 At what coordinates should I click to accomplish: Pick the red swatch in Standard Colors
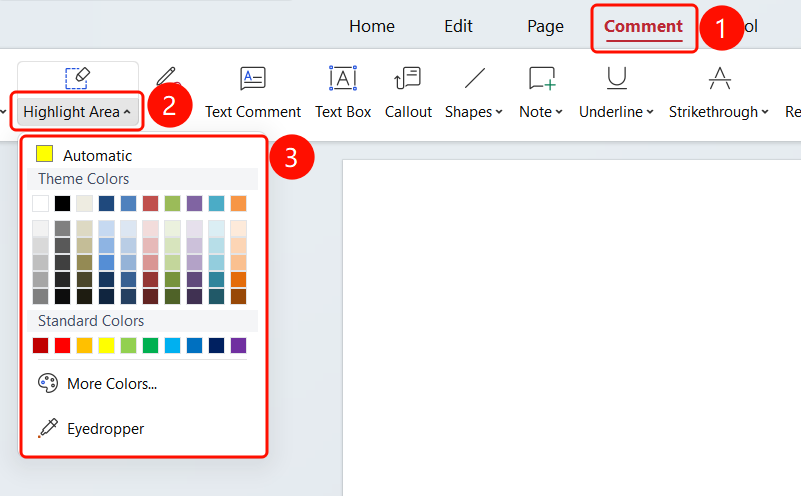pos(62,345)
